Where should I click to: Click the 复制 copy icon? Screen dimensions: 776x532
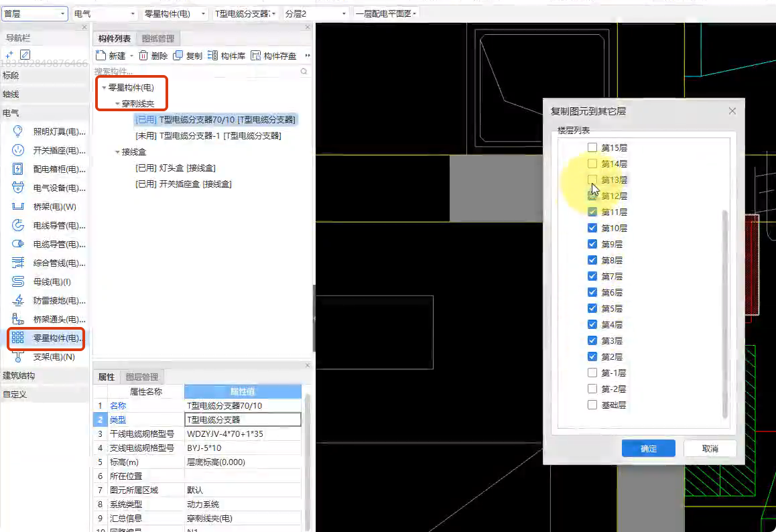(x=178, y=56)
